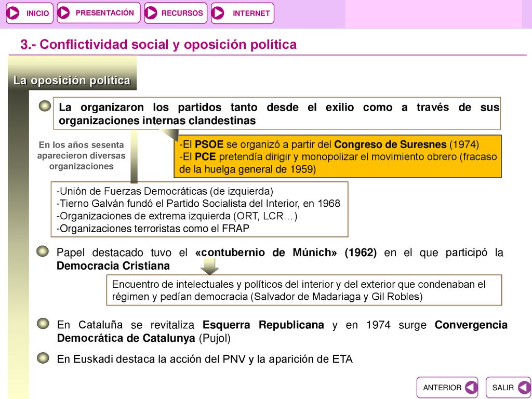Click the line 'El PCE pretendía dirigir y monopolizar'

pos(338,163)
